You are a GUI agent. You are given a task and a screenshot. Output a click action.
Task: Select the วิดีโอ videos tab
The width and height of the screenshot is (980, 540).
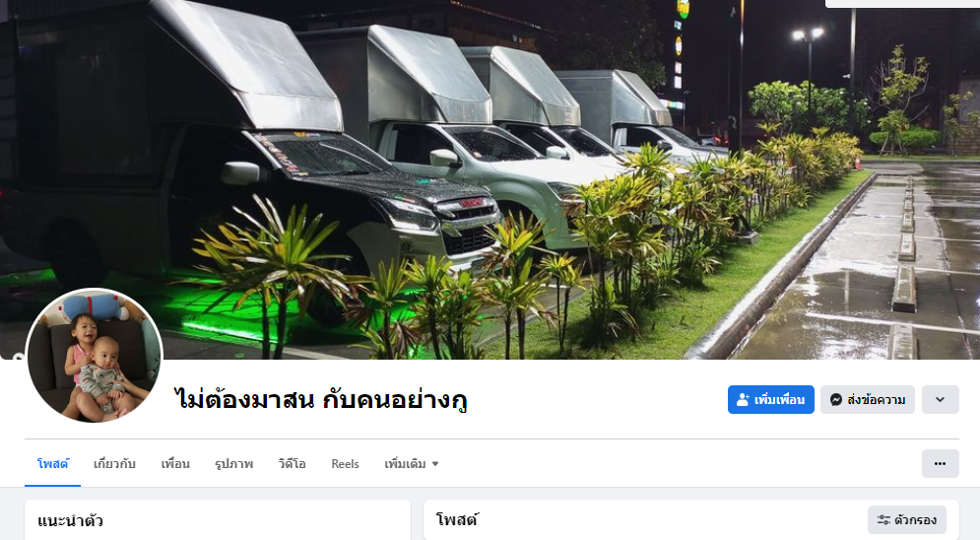pyautogui.click(x=292, y=464)
